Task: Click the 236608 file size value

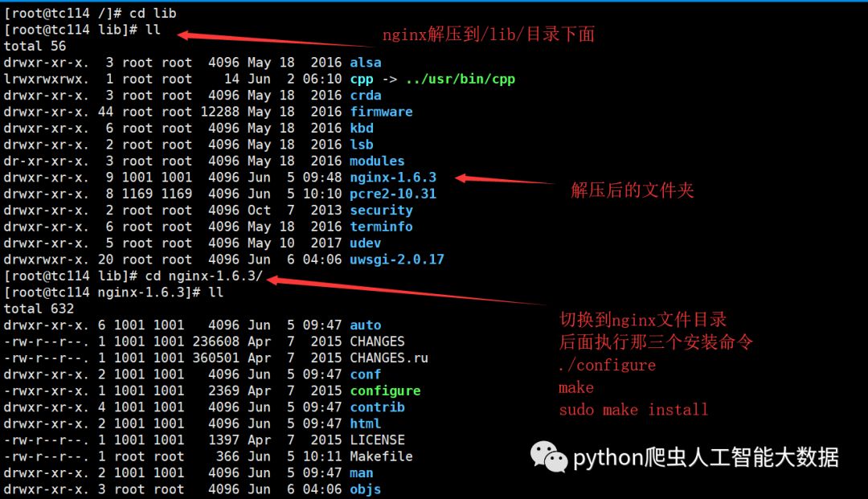Action: tap(216, 342)
